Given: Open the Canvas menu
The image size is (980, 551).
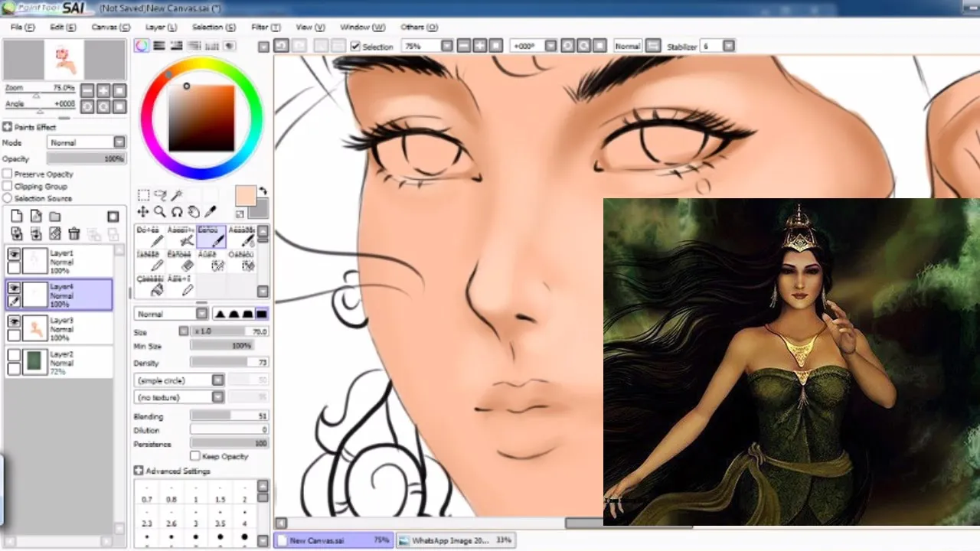Looking at the screenshot, I should tap(111, 27).
